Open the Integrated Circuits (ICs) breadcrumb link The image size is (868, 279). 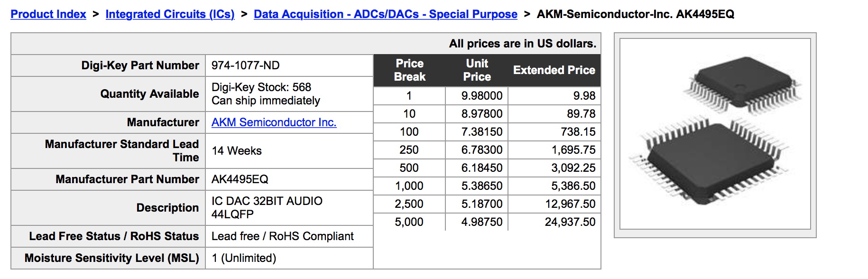[x=170, y=14]
